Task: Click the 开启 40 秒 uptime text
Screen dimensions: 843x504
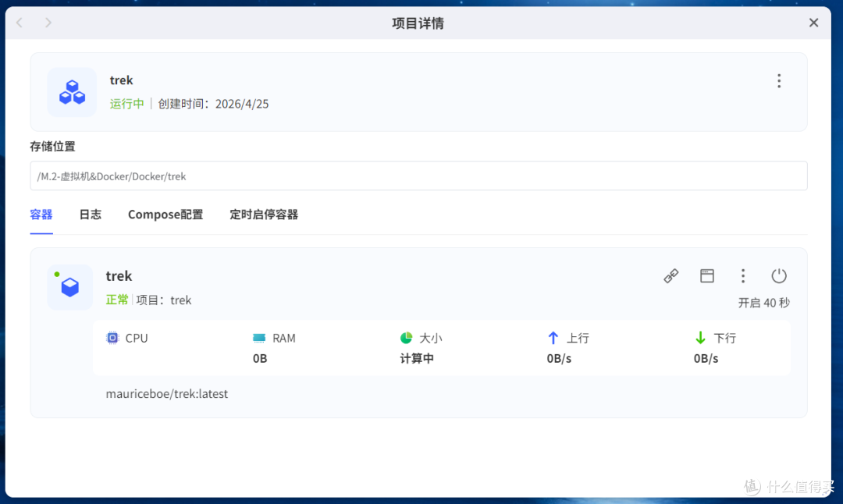Action: 763,303
